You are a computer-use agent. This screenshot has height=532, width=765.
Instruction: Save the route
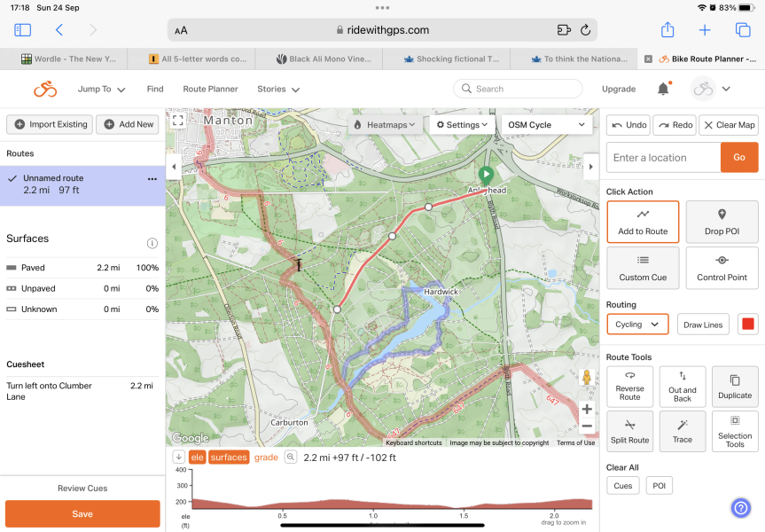(x=82, y=514)
